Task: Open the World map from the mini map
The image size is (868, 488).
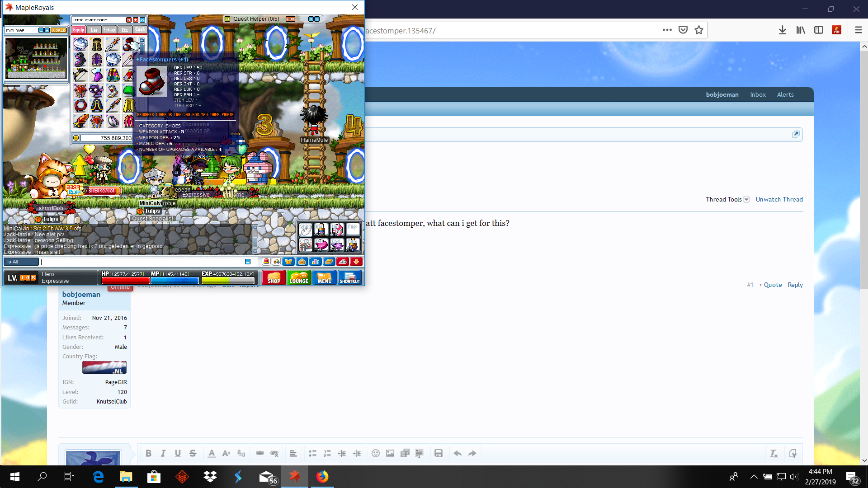Action: coord(59,30)
